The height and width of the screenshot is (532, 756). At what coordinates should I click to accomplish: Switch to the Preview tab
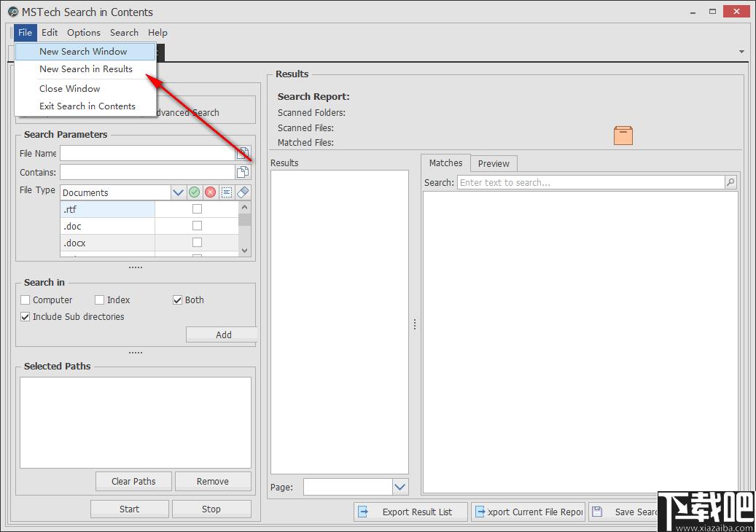[x=494, y=163]
